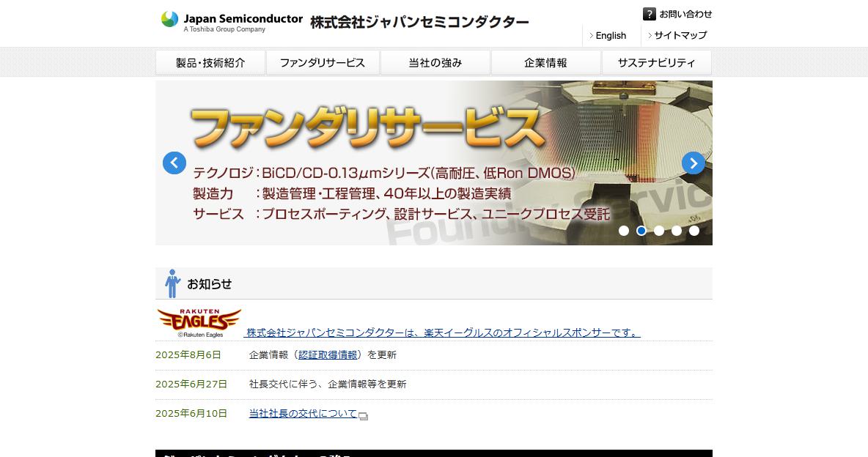Advance to the next carousel slide
The width and height of the screenshot is (868, 457).
pos(693,163)
